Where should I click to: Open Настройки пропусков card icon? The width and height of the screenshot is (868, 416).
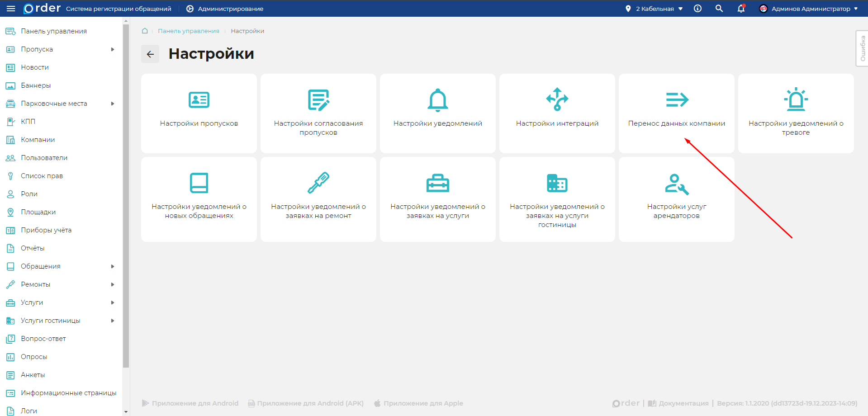[199, 99]
